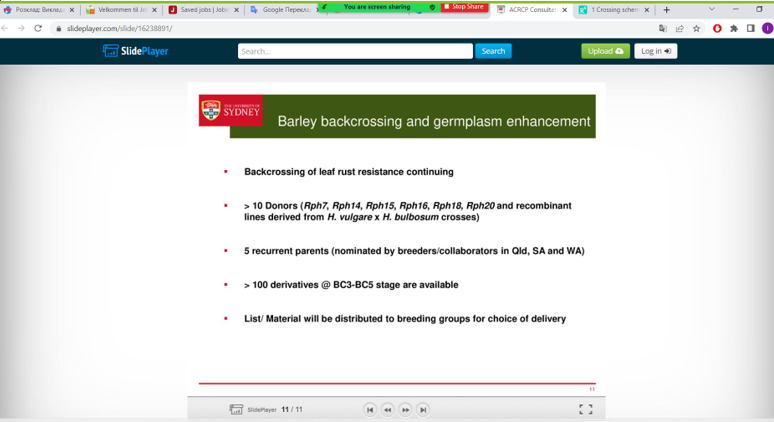Click the green Upload button

click(605, 51)
